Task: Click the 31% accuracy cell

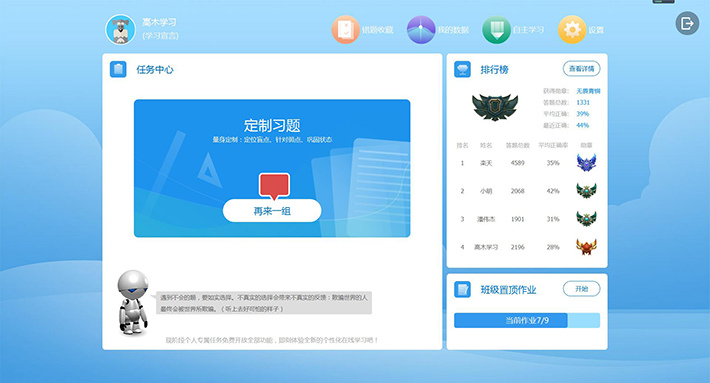Action: click(x=553, y=219)
